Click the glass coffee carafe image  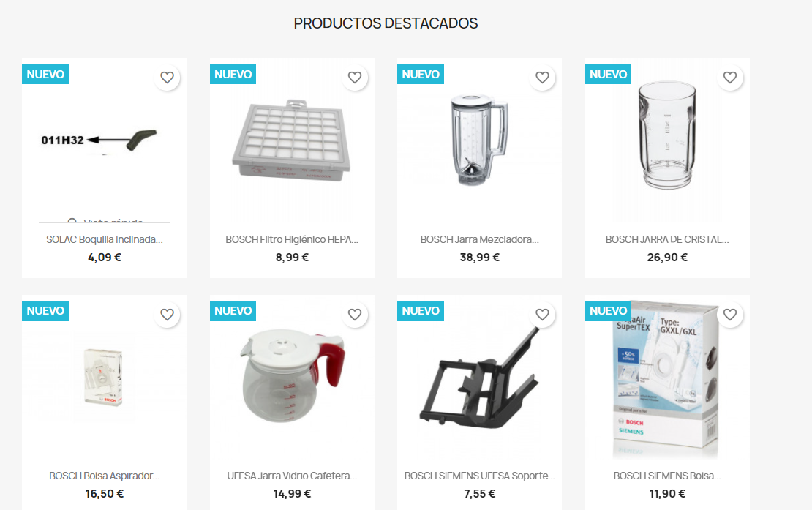point(292,376)
